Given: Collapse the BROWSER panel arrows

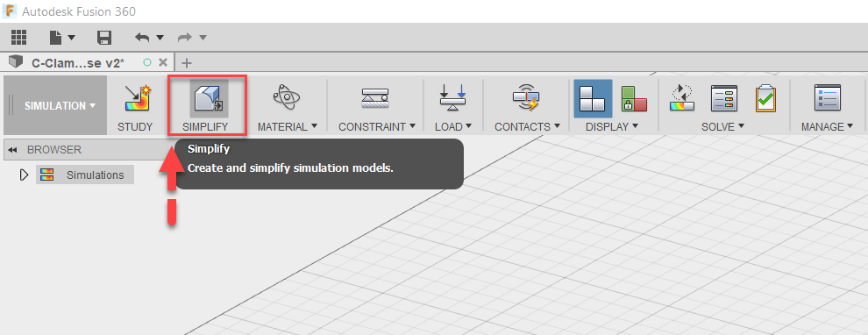Looking at the screenshot, I should tap(12, 150).
